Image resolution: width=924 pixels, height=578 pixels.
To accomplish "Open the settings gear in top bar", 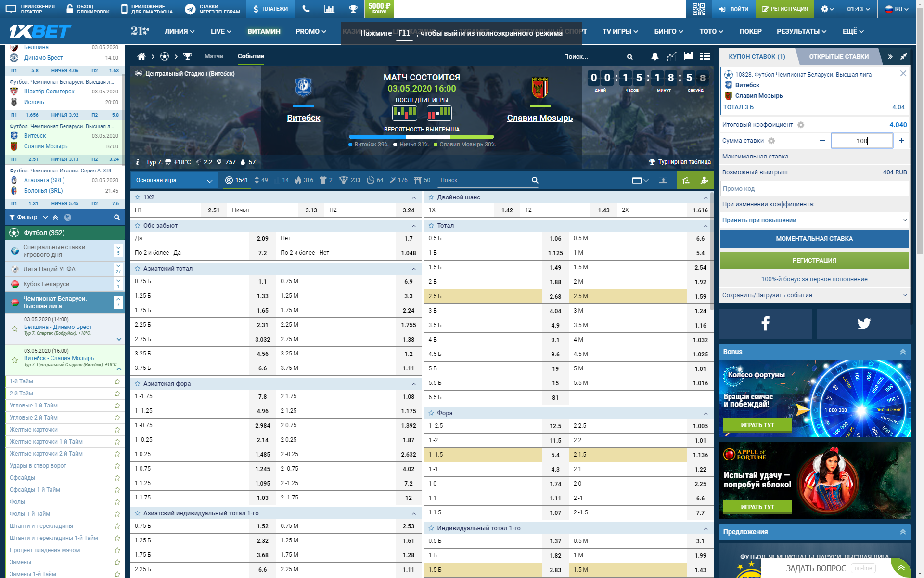I will pos(827,9).
